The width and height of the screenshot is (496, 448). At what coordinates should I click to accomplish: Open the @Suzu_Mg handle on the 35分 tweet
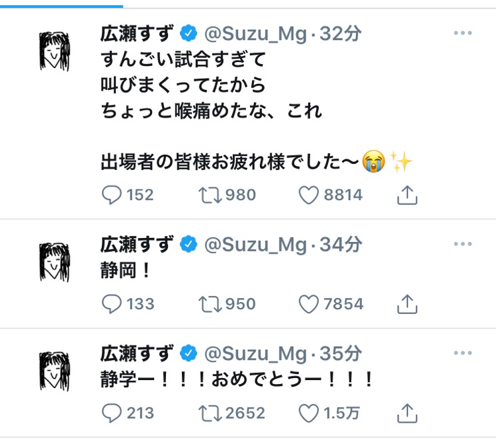pos(257,353)
